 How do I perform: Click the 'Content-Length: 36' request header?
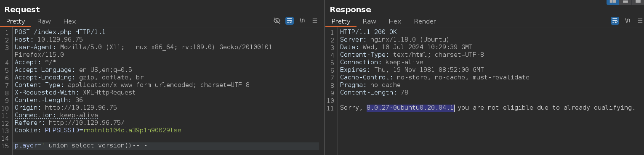pos(48,100)
